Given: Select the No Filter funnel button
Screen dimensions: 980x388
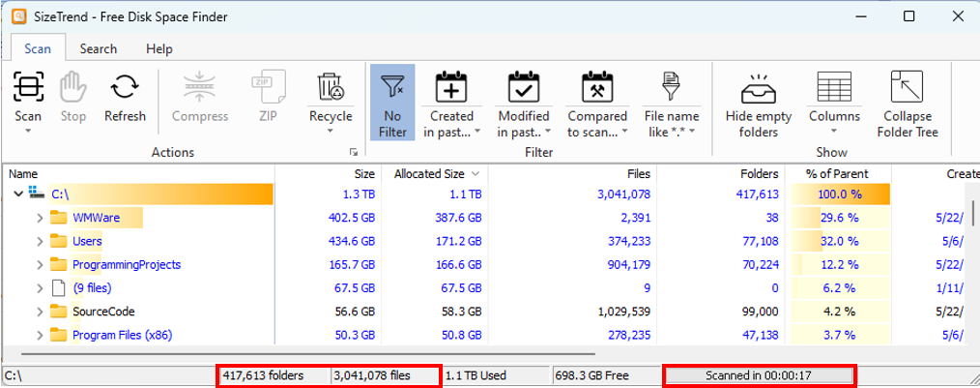Looking at the screenshot, I should point(392,102).
